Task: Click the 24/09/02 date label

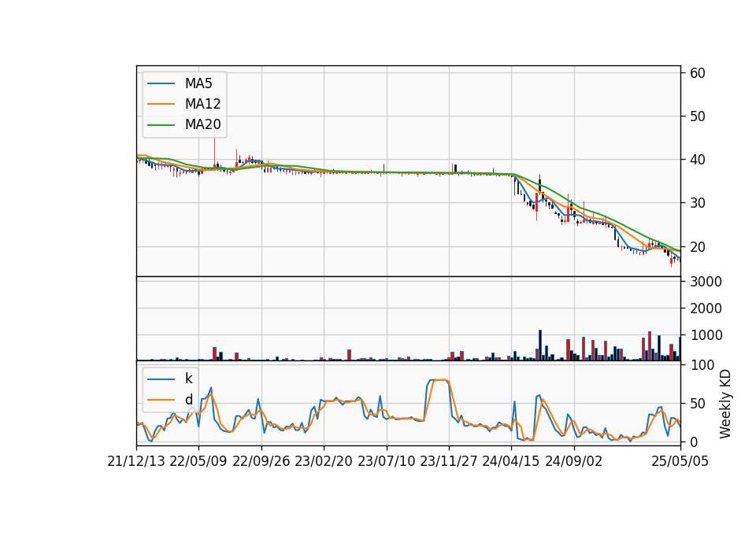Action: [x=574, y=461]
